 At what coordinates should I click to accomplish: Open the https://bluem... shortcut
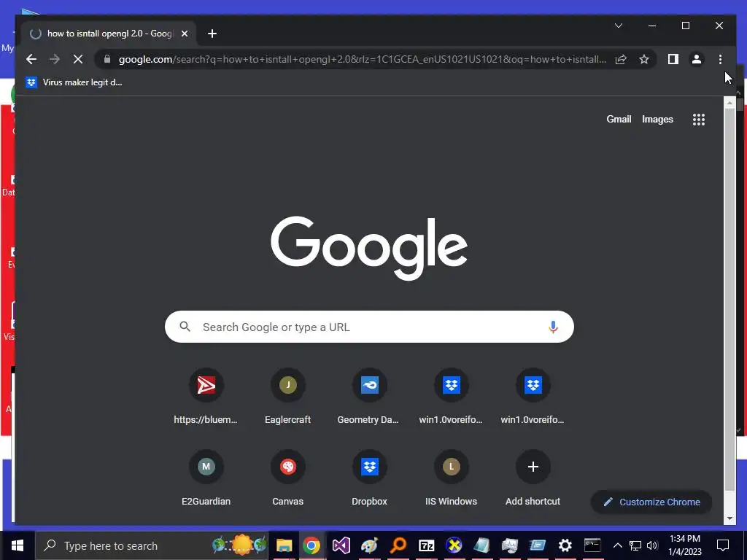click(206, 396)
